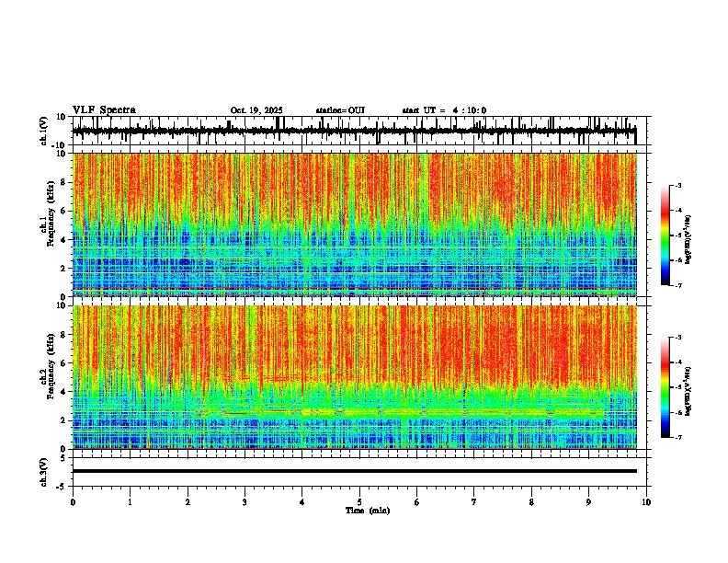Screen dimensions: 728x563
Task: Click the ch.2 spectrogram color scale bar
Action: pyautogui.click(x=665, y=387)
